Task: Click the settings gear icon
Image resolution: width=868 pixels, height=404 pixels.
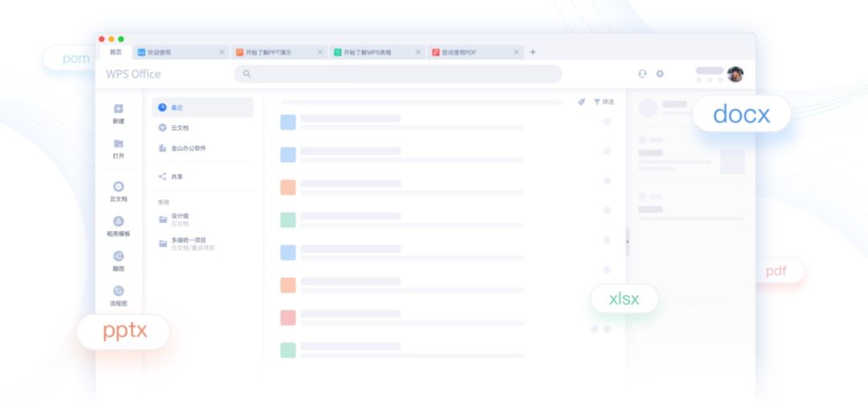Action: tap(660, 74)
